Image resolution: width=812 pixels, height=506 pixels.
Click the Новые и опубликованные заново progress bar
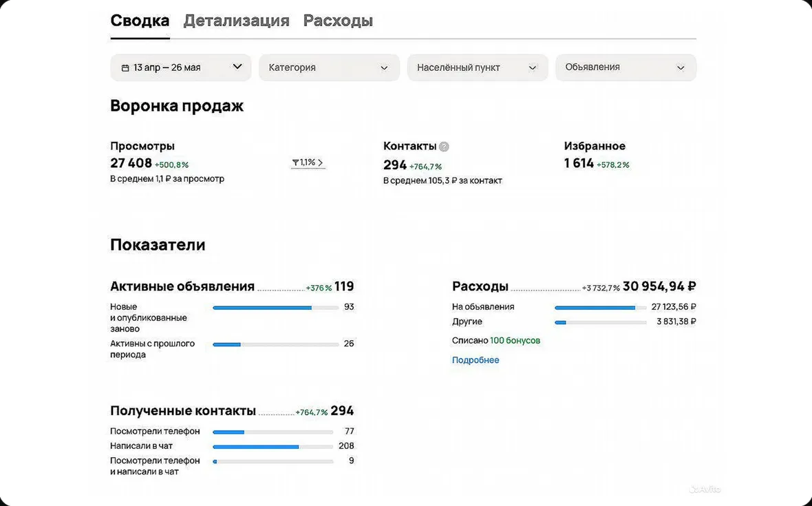click(x=275, y=308)
